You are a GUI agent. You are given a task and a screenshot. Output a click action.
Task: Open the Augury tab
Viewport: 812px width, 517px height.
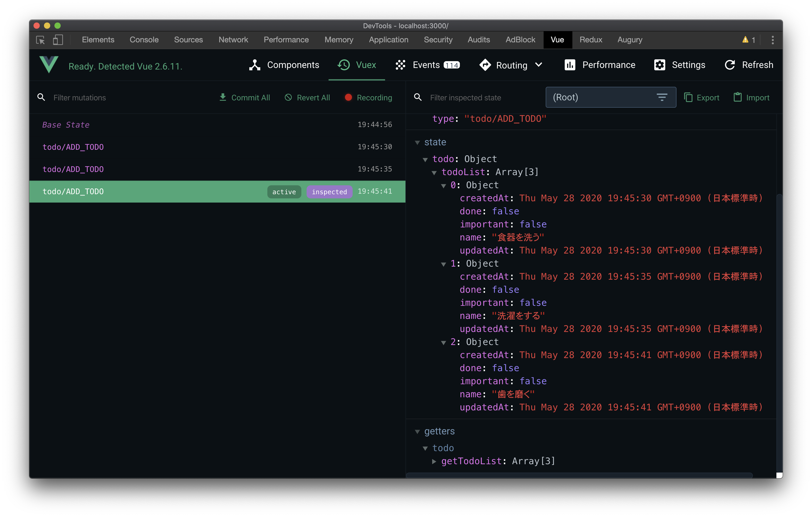pos(630,40)
